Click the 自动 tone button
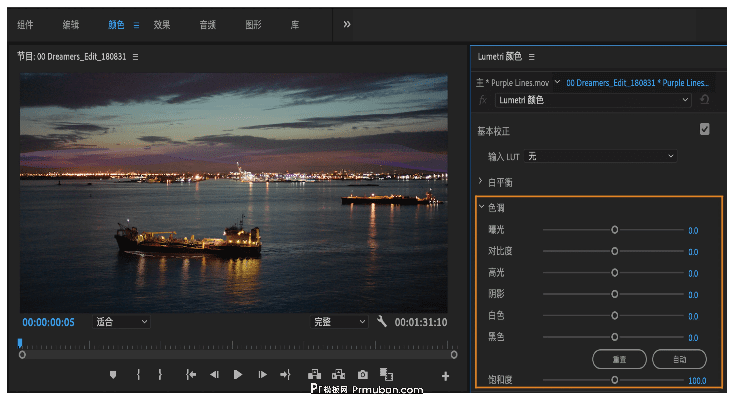 679,359
